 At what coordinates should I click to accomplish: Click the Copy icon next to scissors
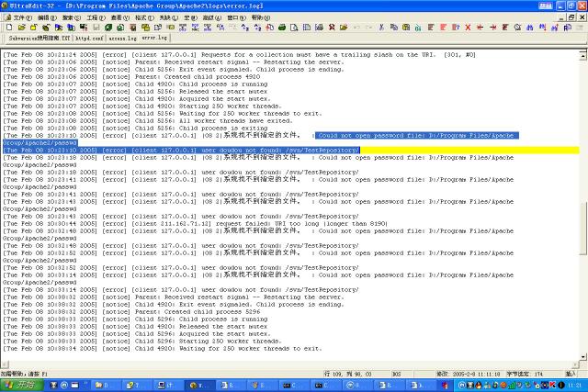(x=394, y=28)
